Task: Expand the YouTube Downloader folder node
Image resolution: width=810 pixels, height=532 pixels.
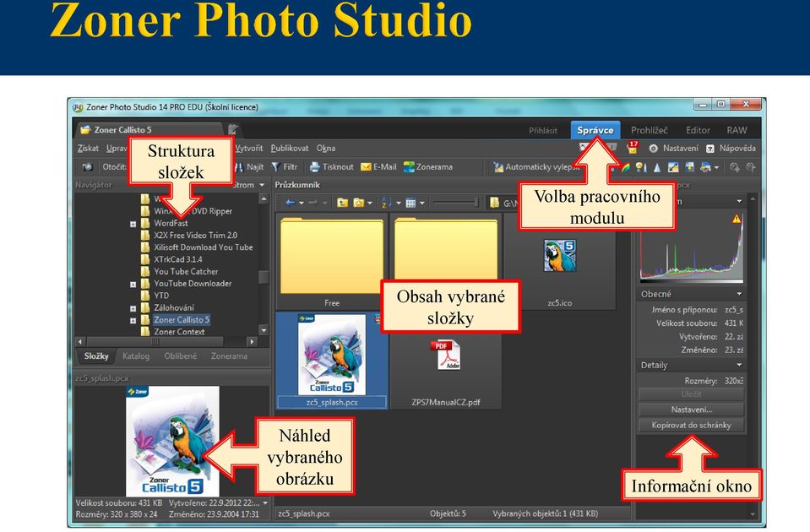Action: click(x=133, y=285)
